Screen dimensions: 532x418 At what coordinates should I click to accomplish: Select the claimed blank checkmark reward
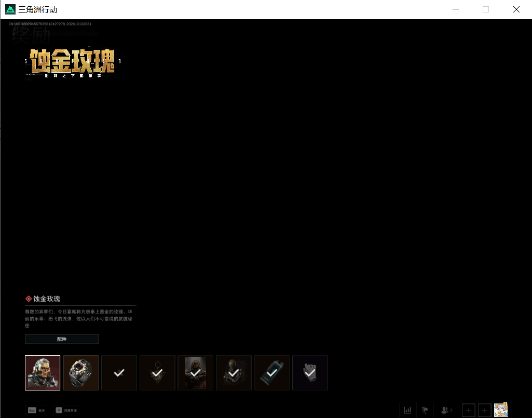point(119,373)
